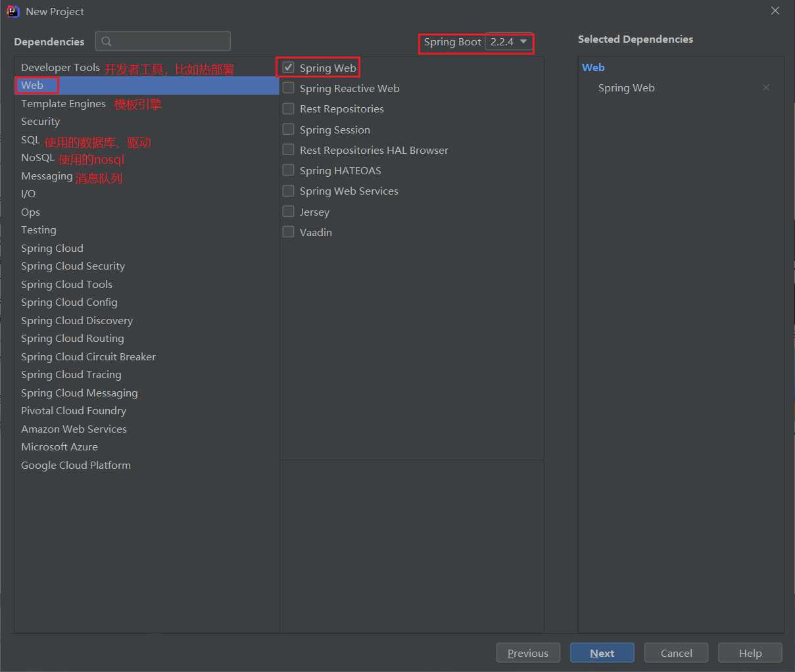This screenshot has height=672, width=795.
Task: Check the Spring Web Services box
Action: pos(288,190)
